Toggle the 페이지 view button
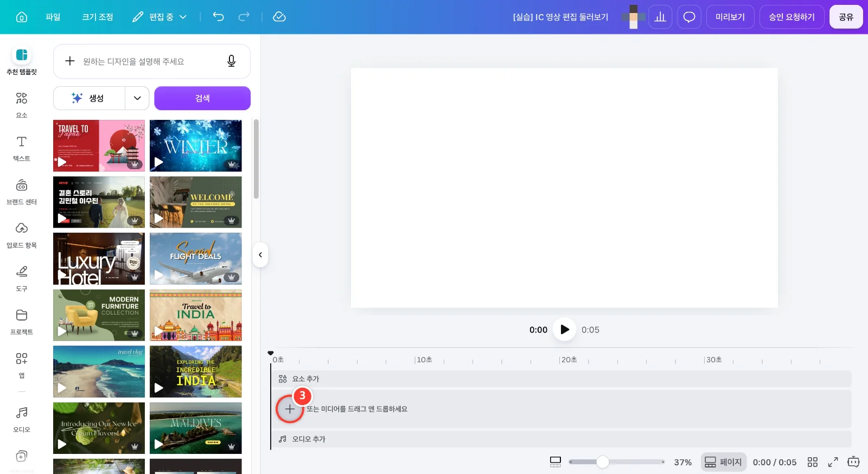868x474 pixels. pos(724,462)
